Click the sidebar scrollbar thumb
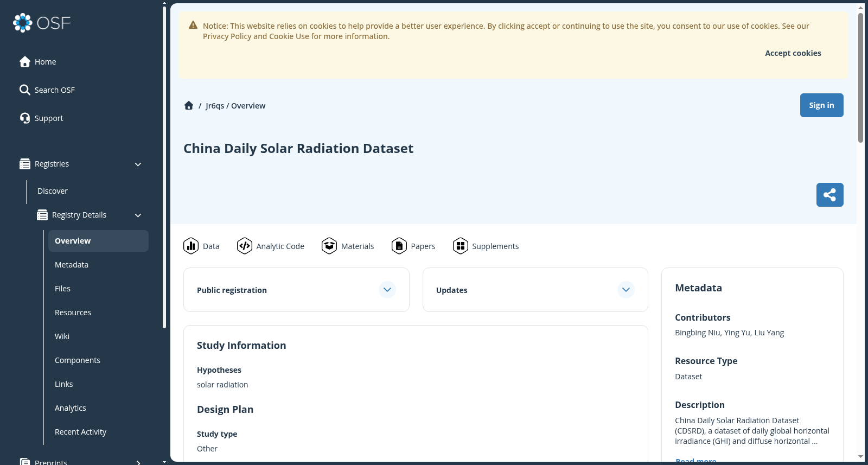The width and height of the screenshot is (868, 465). click(x=164, y=167)
